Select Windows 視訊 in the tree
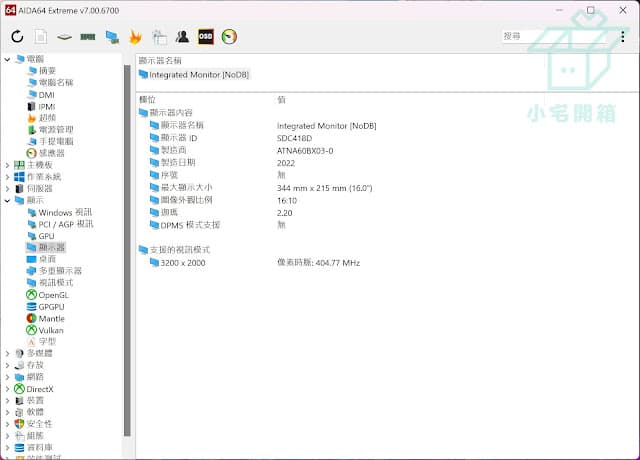 click(59, 213)
